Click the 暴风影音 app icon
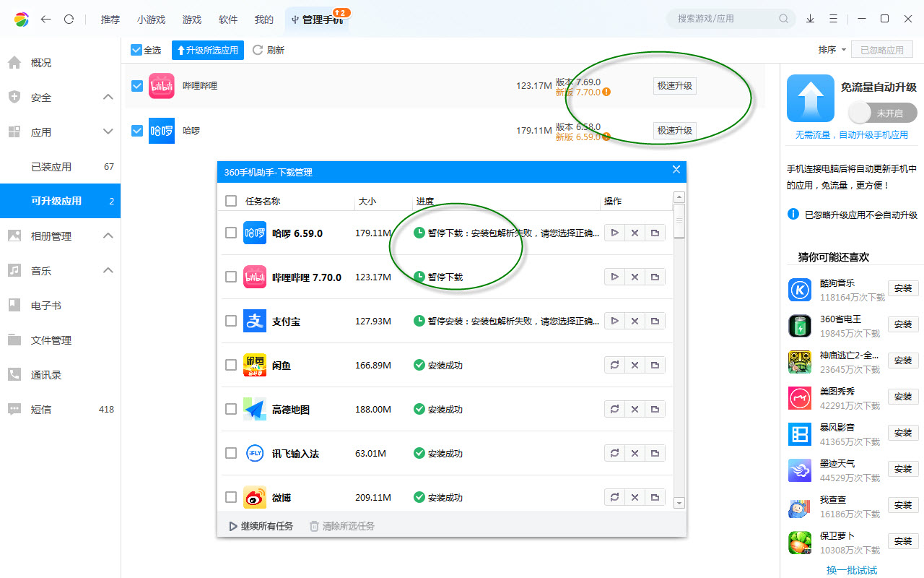The height and width of the screenshot is (578, 924). coord(800,434)
